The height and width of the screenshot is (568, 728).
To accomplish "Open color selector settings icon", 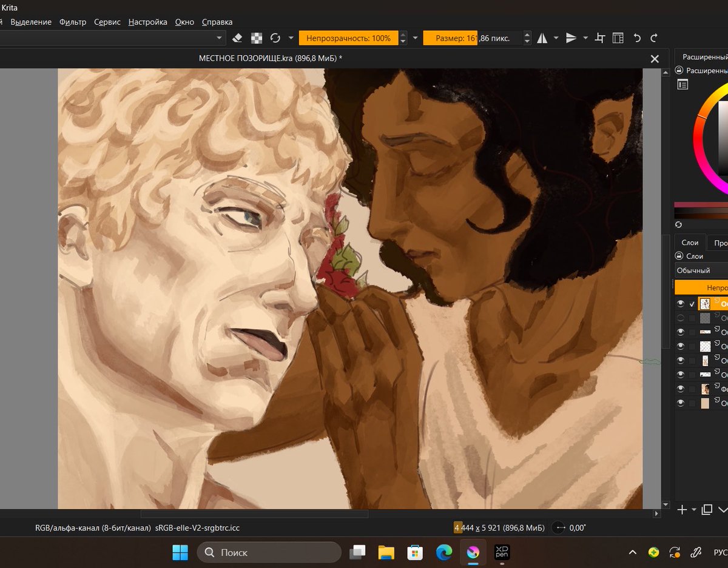I will pos(682,85).
